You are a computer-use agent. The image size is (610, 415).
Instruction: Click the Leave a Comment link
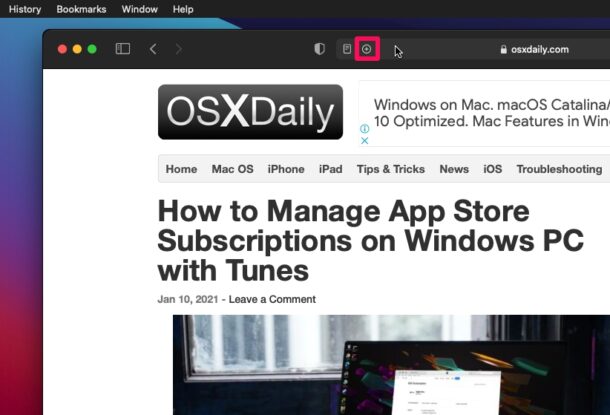(x=272, y=299)
